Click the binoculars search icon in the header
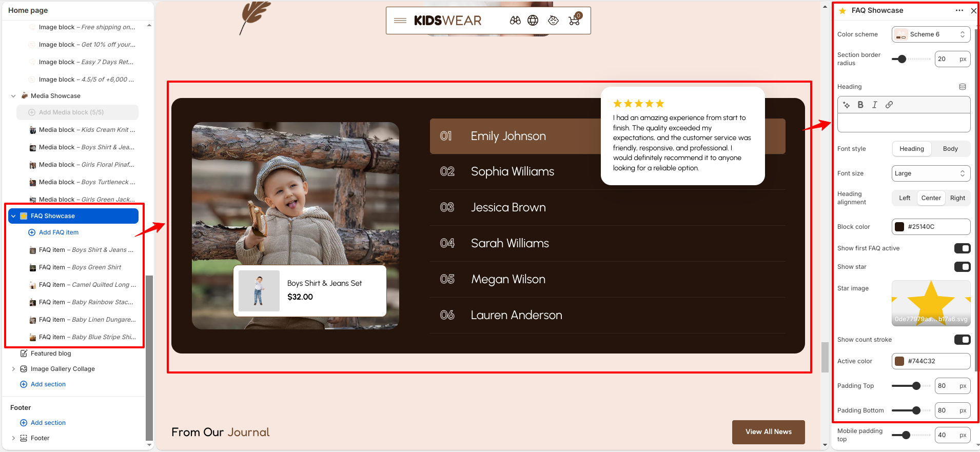 [515, 20]
